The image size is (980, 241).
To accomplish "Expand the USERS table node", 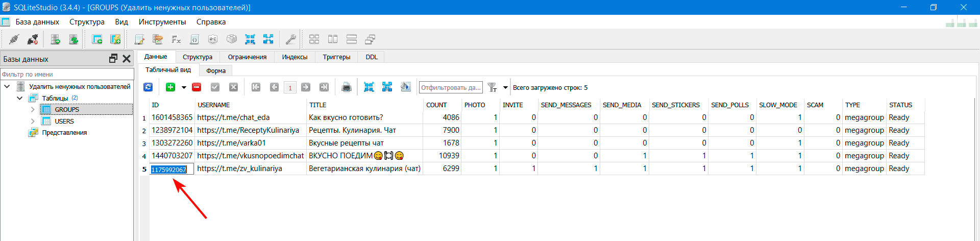I will 33,121.
